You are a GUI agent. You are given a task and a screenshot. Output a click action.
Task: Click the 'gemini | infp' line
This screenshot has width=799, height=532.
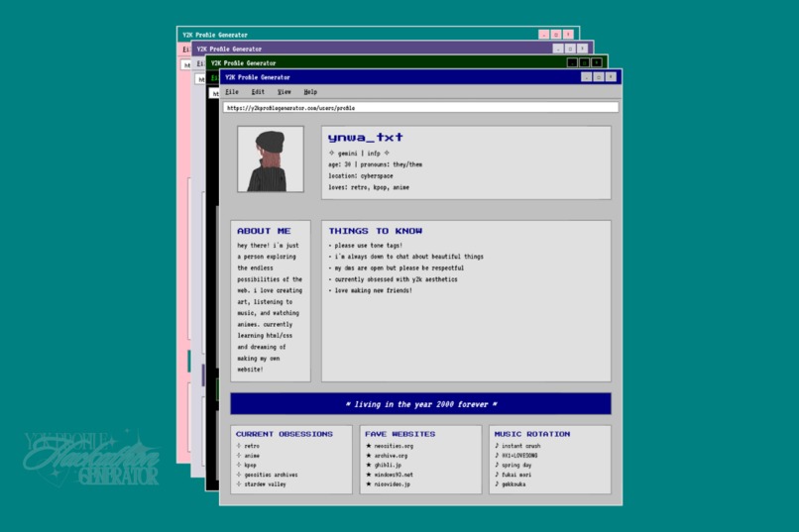(359, 154)
